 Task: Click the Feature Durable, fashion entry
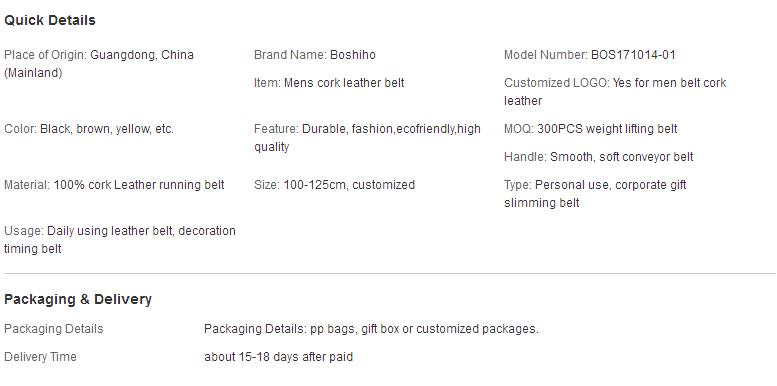coord(367,138)
